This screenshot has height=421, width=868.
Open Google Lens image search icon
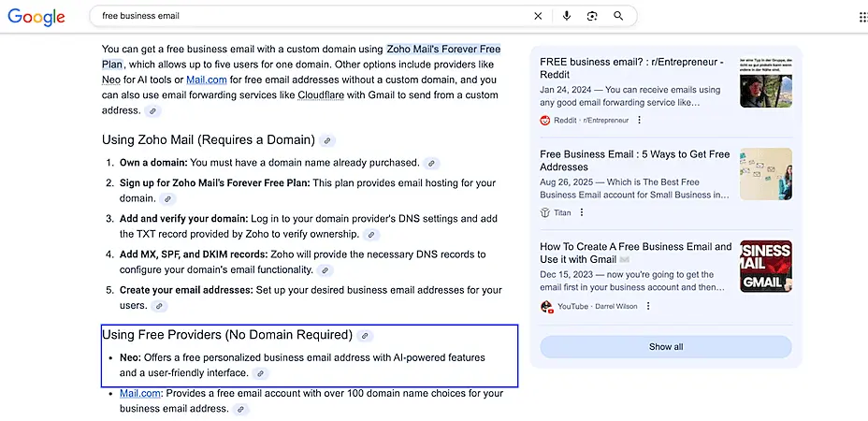pyautogui.click(x=592, y=16)
